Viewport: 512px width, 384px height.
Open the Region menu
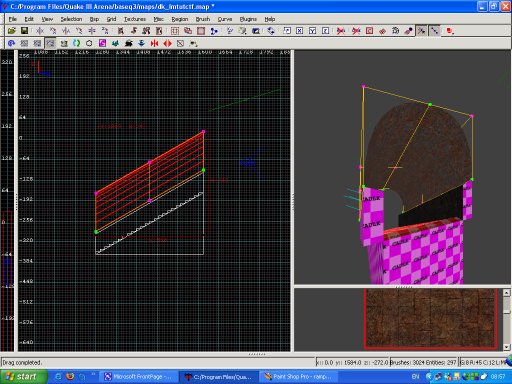(x=180, y=19)
